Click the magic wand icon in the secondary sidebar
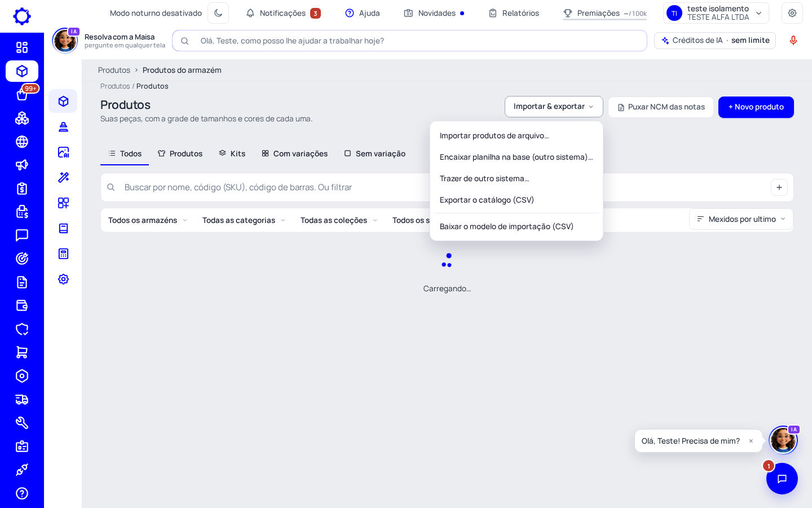This screenshot has width=812, height=508. [x=63, y=177]
